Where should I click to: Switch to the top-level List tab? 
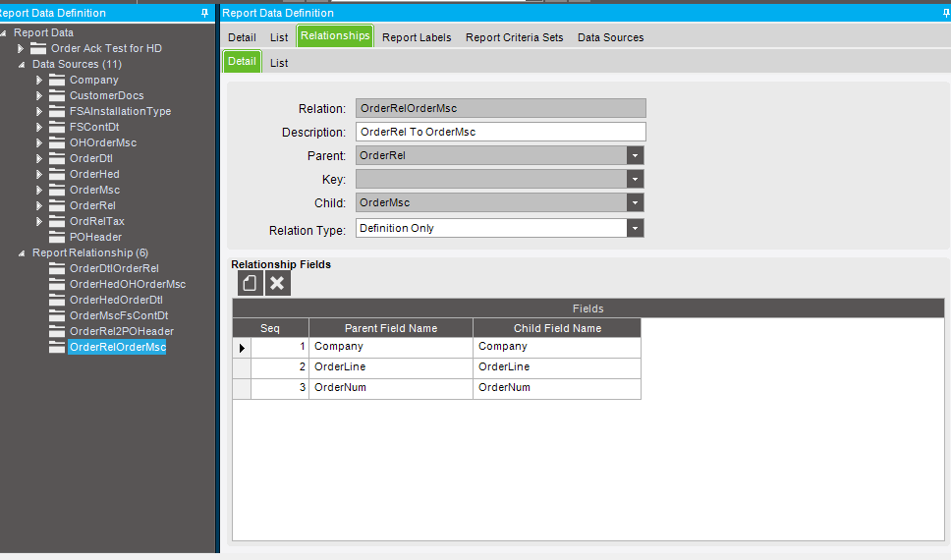point(279,37)
